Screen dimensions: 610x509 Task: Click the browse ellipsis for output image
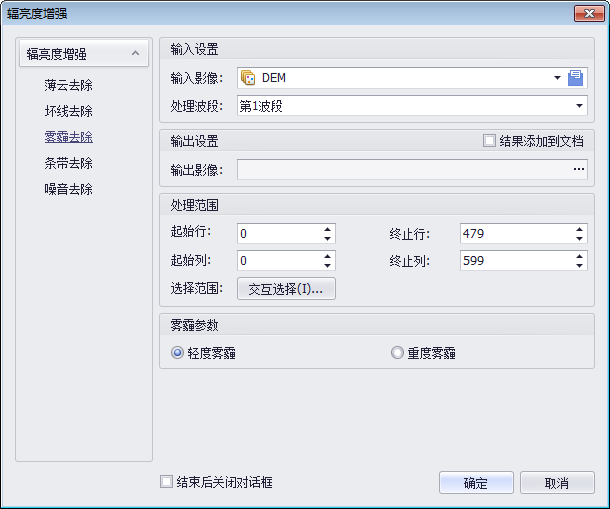click(x=578, y=170)
